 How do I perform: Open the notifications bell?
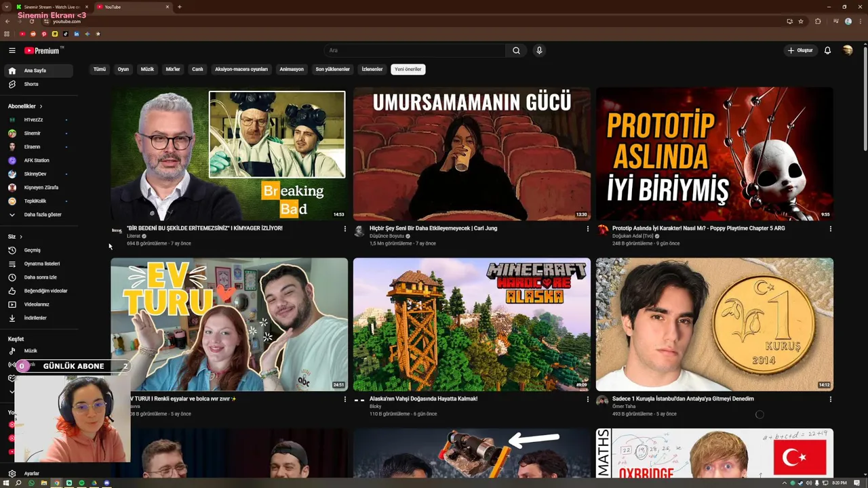click(x=827, y=50)
